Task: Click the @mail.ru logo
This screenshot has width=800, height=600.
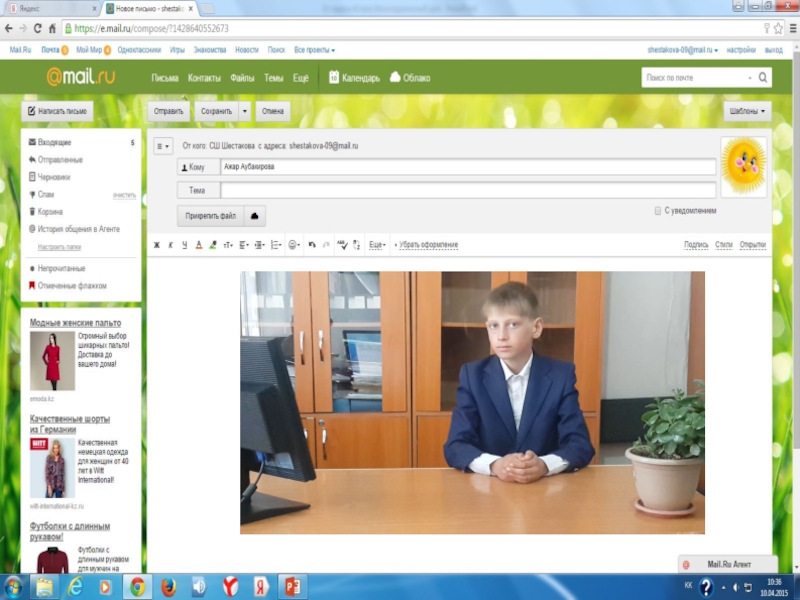Action: pyautogui.click(x=81, y=77)
